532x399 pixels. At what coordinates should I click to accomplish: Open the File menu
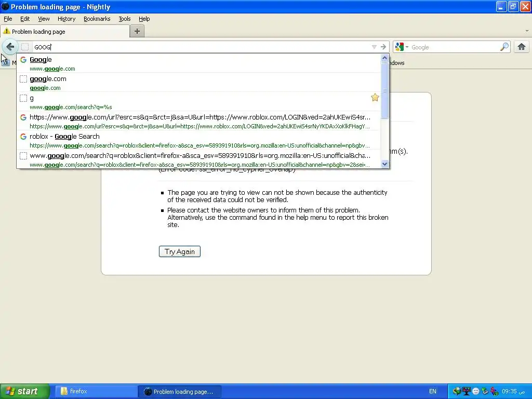point(8,19)
